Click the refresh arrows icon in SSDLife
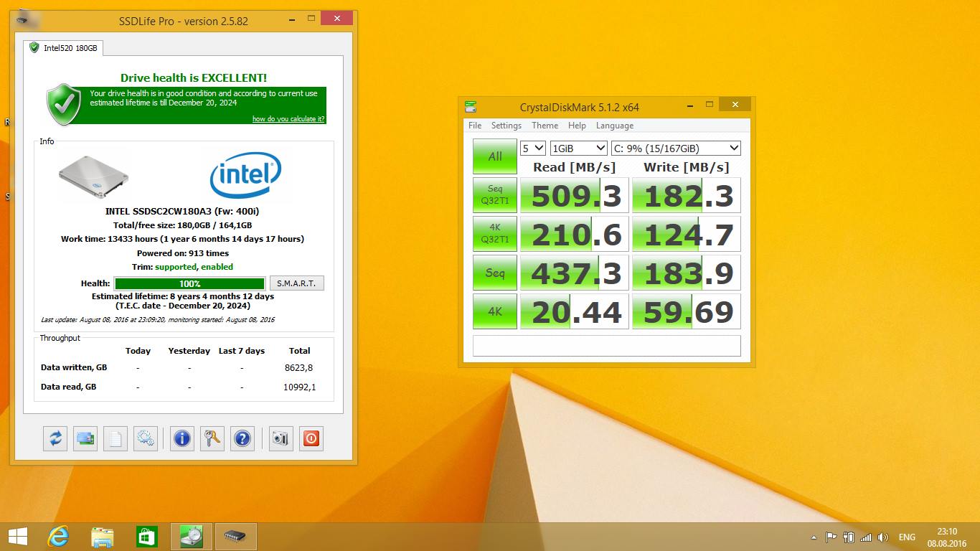Screen dimensions: 980x551 click(x=55, y=438)
